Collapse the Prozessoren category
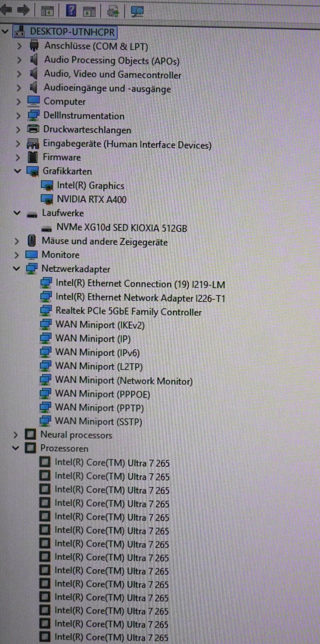 point(15,448)
